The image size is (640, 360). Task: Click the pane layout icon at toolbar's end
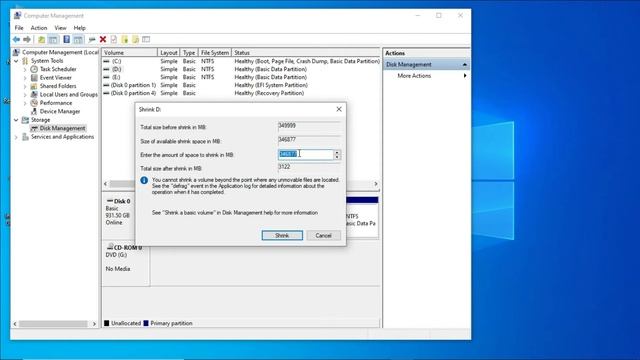[146, 40]
